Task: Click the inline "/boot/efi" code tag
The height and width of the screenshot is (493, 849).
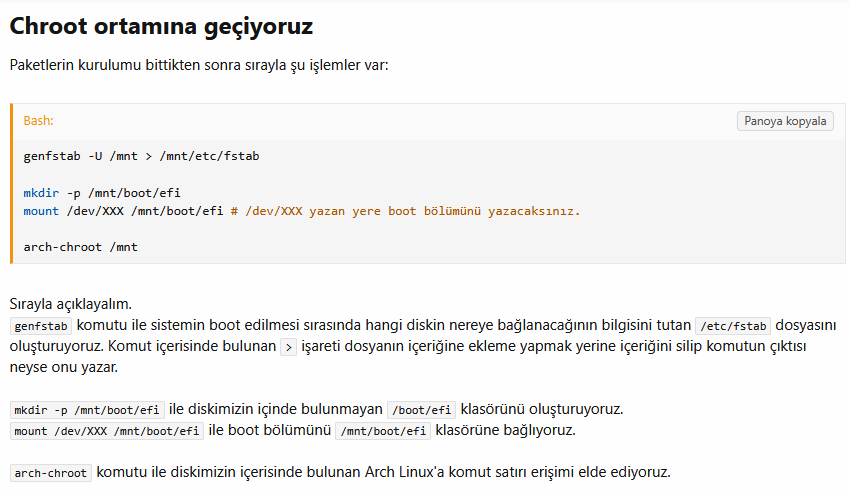Action: [421, 410]
